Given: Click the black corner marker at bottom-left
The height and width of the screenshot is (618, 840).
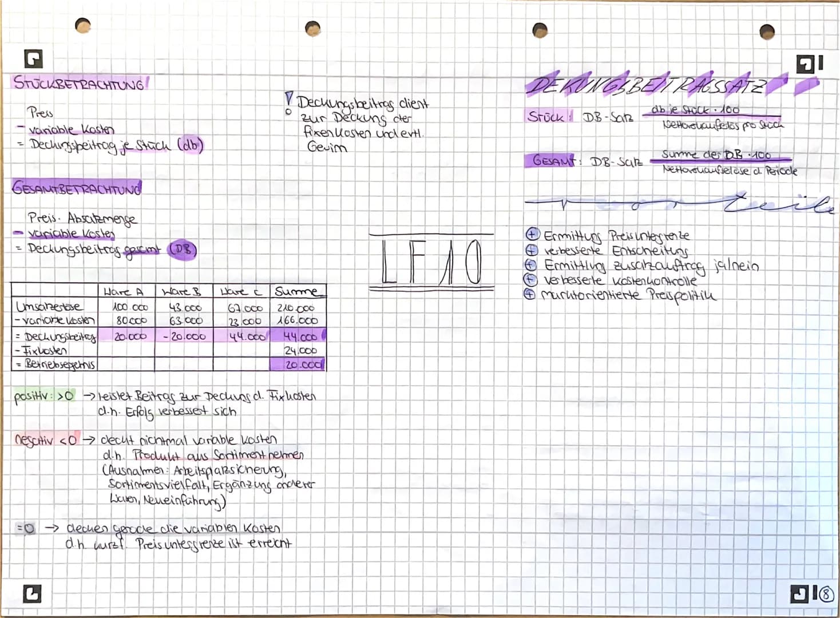Looking at the screenshot, I should (x=32, y=593).
